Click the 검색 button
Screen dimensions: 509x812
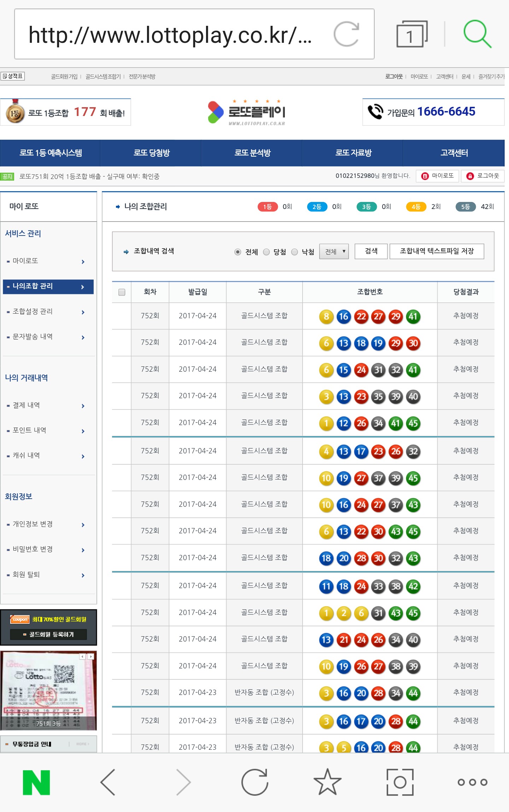tap(371, 251)
